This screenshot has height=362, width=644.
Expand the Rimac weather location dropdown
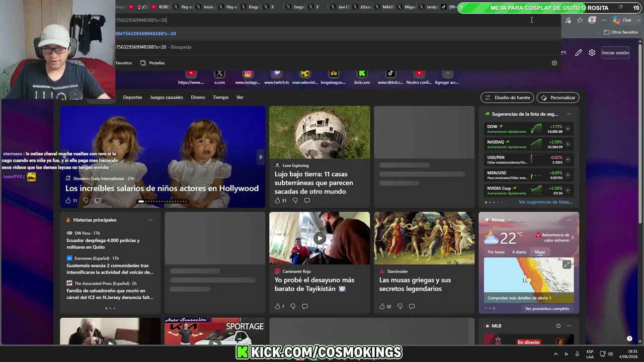[509, 220]
